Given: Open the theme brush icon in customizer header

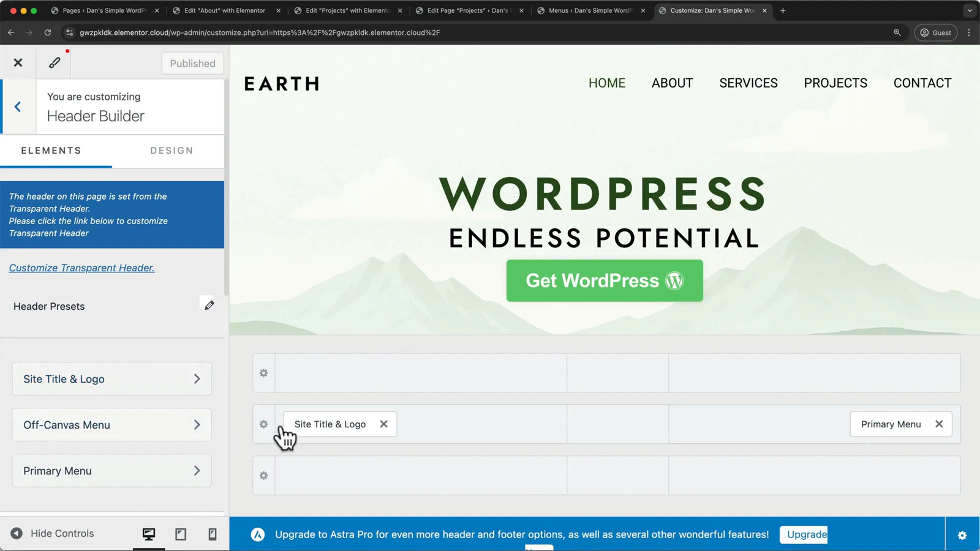Looking at the screenshot, I should [55, 62].
